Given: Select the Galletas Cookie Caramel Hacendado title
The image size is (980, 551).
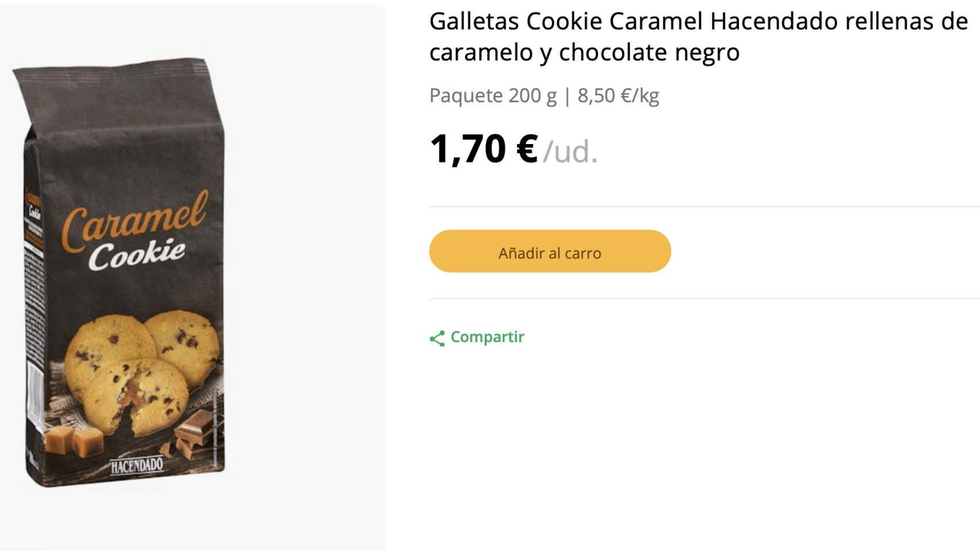Looking at the screenshot, I should pyautogui.click(x=698, y=22).
